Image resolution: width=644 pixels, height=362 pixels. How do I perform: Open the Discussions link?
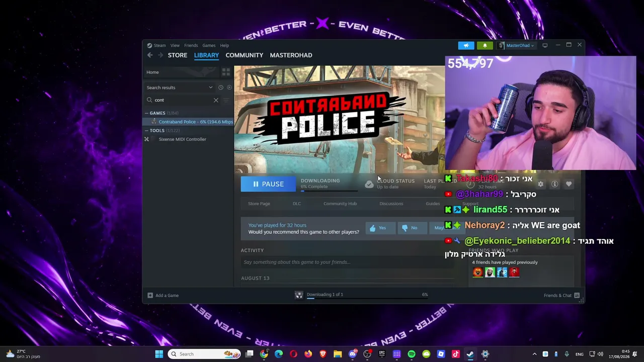(x=391, y=204)
